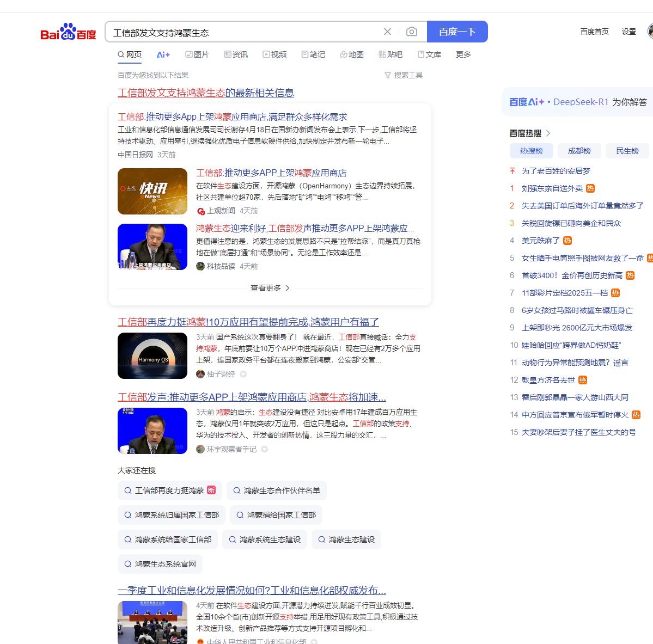Open the AI+ tab
This screenshot has width=653, height=644.
tap(163, 54)
